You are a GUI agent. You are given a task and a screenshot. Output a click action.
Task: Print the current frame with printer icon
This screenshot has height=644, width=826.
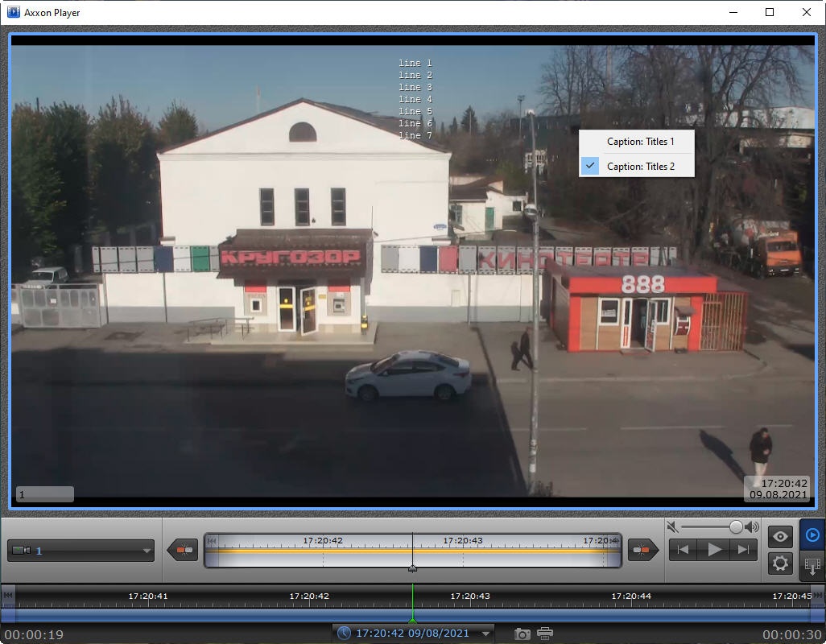545,634
